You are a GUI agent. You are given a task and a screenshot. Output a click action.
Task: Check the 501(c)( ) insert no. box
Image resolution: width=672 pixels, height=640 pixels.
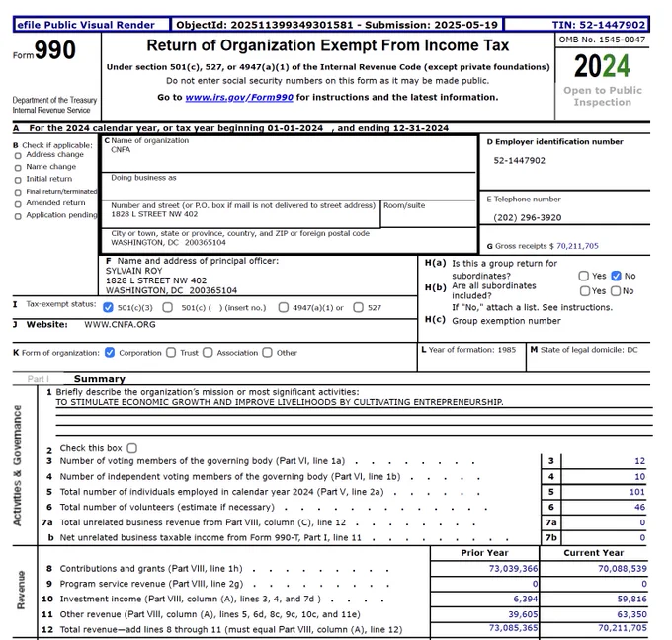click(x=168, y=307)
